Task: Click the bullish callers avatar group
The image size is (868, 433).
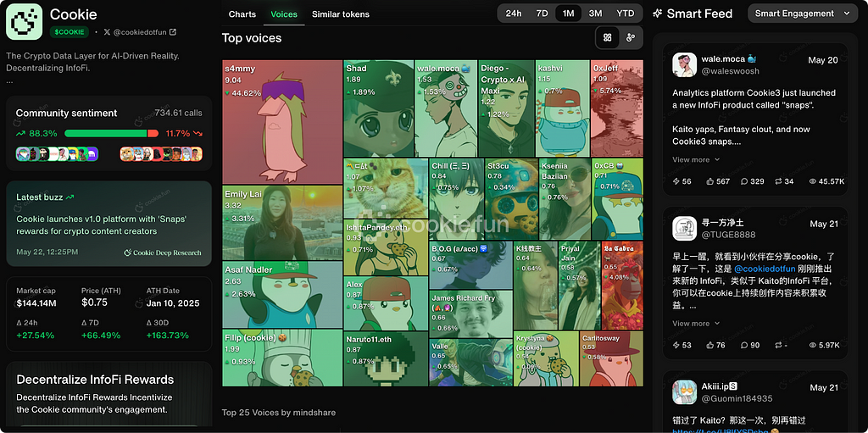Action: pos(57,154)
